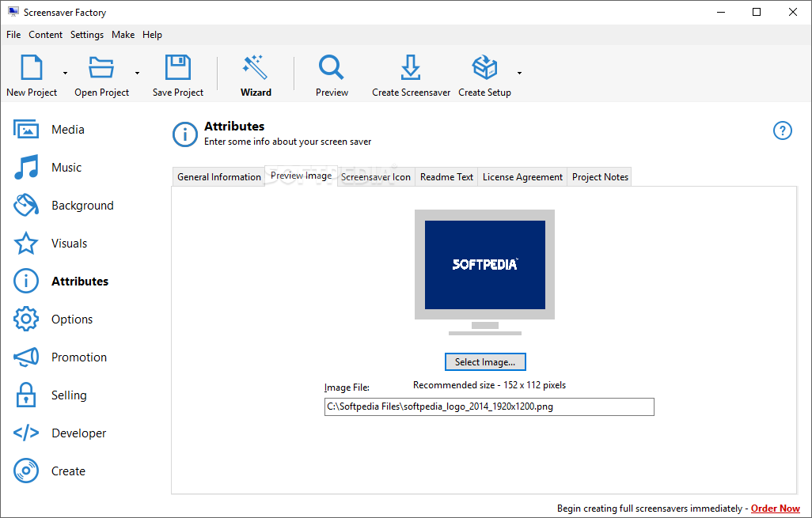Click the Attributes panel header info icon

[x=185, y=134]
